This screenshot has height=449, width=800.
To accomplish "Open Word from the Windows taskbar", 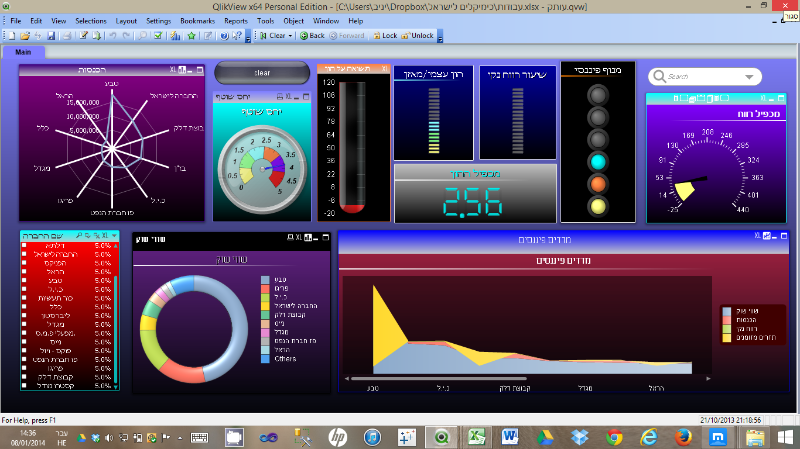I will point(510,437).
